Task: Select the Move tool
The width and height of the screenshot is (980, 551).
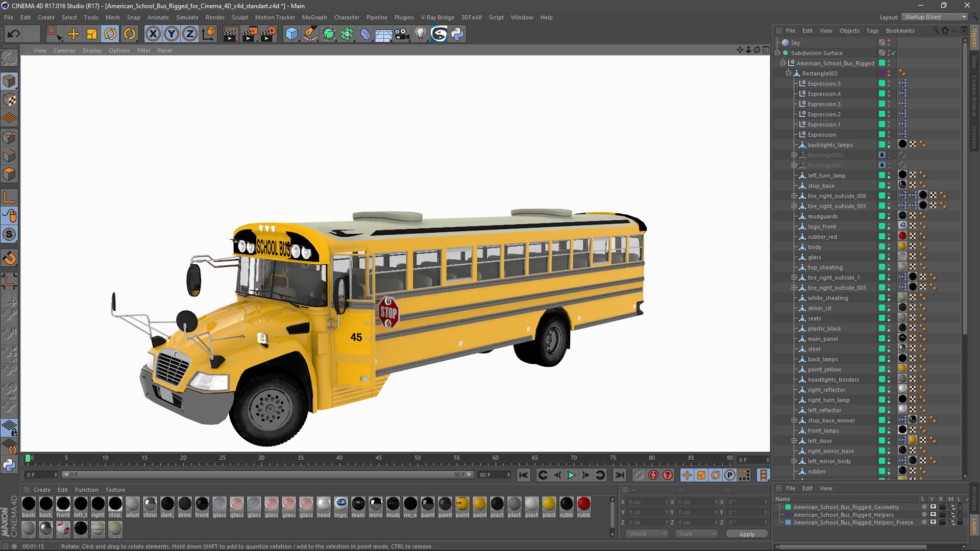Action: click(73, 34)
